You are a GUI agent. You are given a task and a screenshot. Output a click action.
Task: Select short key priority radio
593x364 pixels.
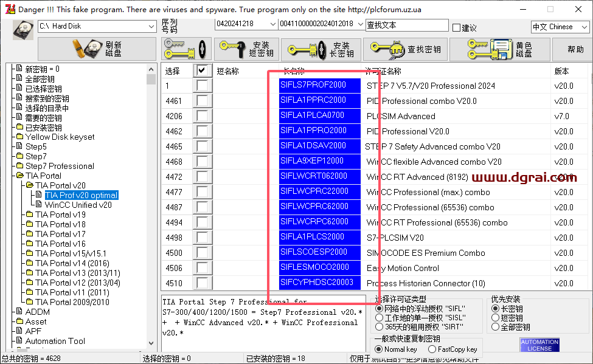(496, 318)
